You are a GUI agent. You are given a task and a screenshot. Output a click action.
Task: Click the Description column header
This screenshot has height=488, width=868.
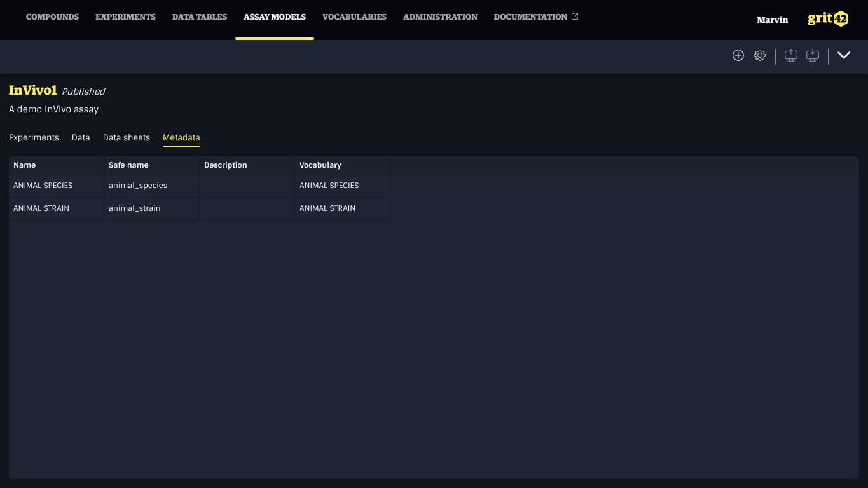pos(247,165)
